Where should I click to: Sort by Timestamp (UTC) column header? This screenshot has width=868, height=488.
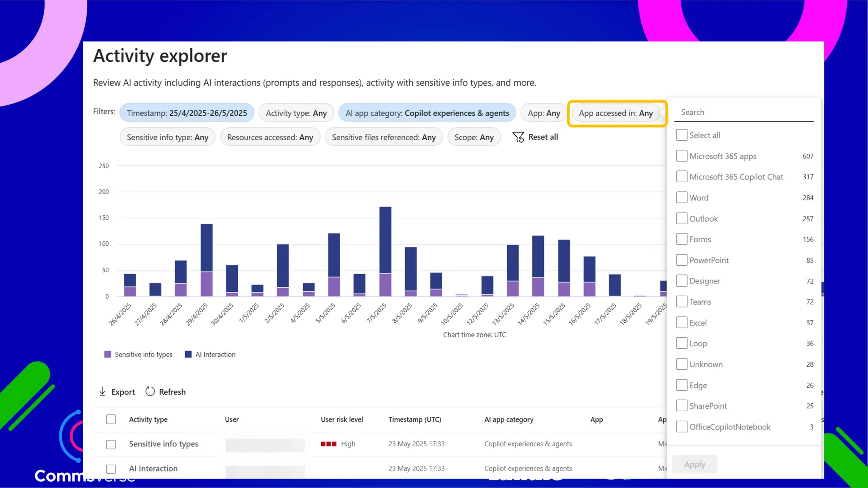[415, 419]
